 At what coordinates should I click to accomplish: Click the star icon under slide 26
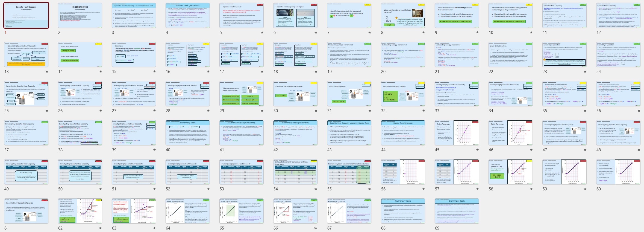pyautogui.click(x=101, y=111)
